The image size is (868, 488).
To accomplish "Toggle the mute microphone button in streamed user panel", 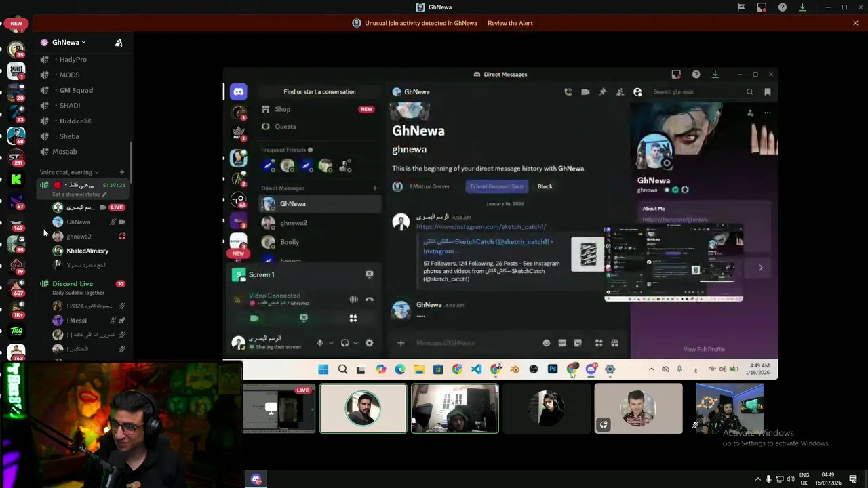I will (x=320, y=343).
